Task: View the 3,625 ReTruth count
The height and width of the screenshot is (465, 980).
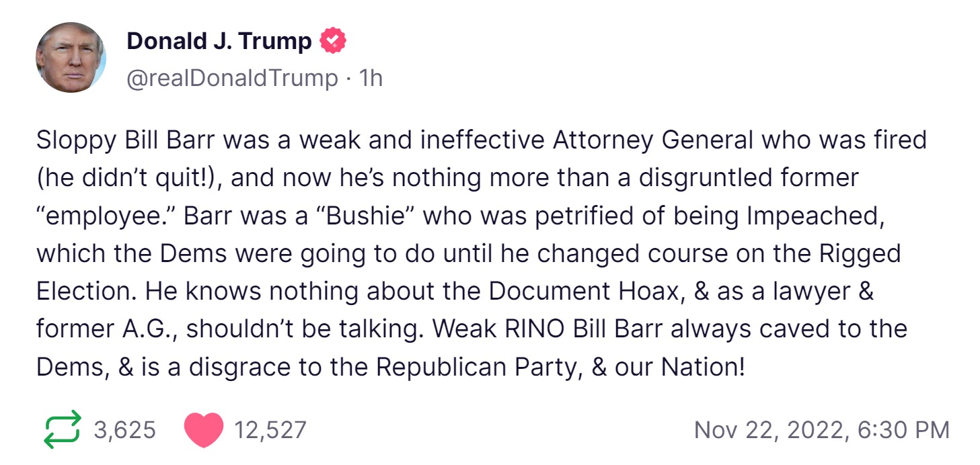Action: point(125,429)
